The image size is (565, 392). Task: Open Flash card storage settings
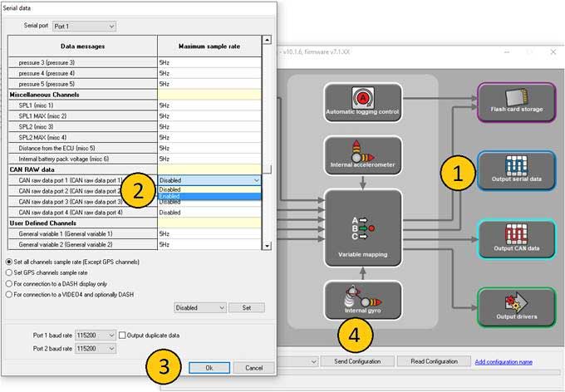(516, 102)
